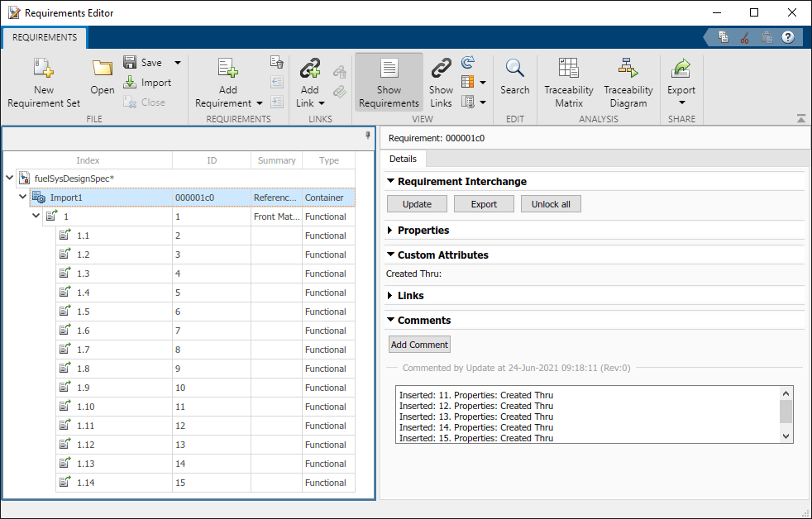The height and width of the screenshot is (519, 812).
Task: Import requirements from external document
Action: pos(152,83)
